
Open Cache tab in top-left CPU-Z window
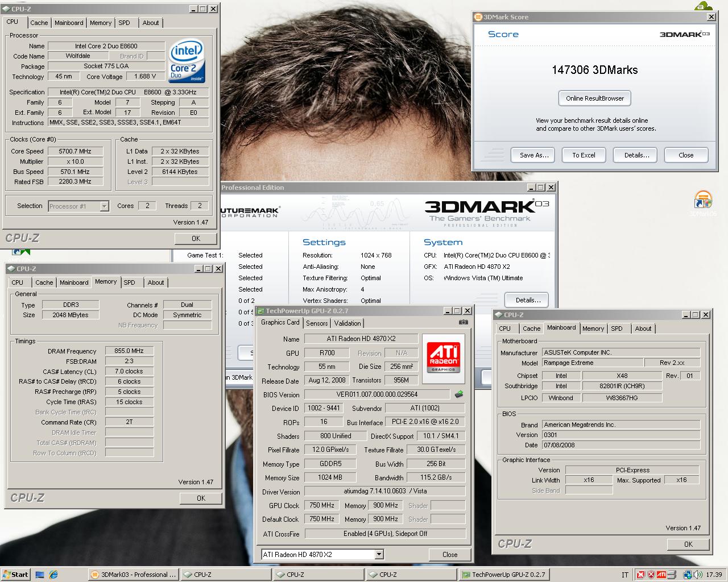click(39, 23)
